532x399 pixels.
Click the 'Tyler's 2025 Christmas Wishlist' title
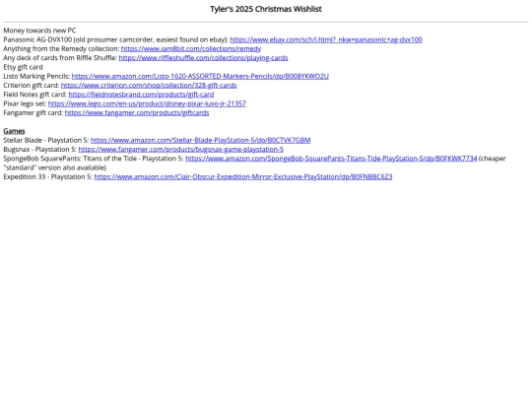(266, 9)
